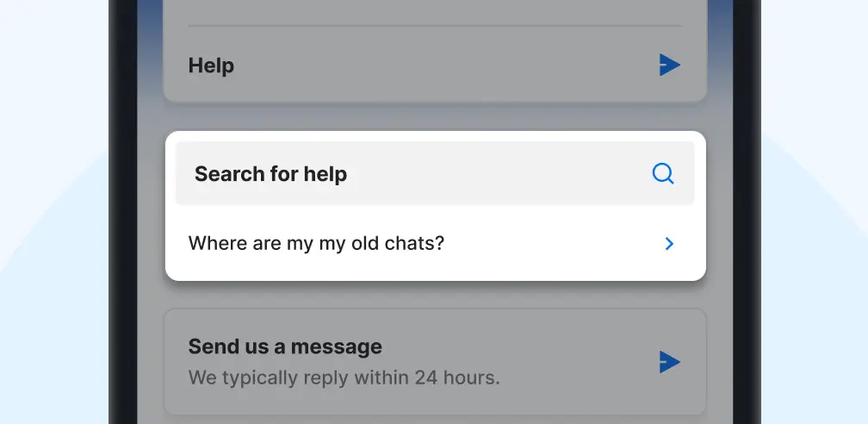Click the blue send arrow beside Help
Screen dimensions: 868x424
click(x=669, y=65)
